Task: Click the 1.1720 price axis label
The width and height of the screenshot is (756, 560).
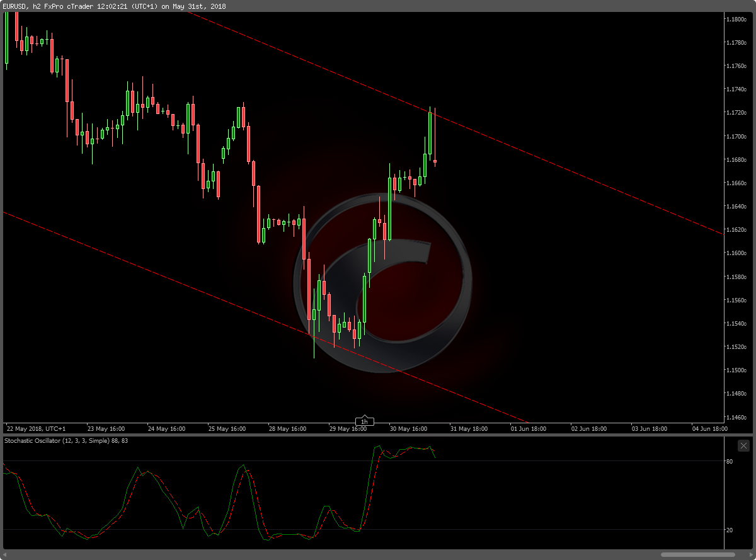Action: [x=736, y=113]
